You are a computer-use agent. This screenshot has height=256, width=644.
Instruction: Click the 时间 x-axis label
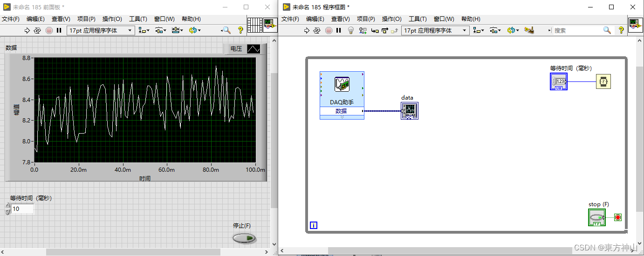click(145, 178)
